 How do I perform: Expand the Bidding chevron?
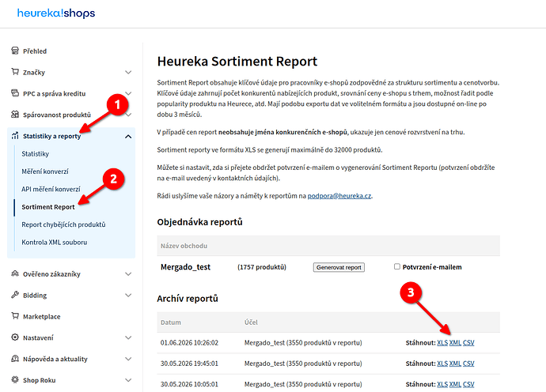point(128,296)
